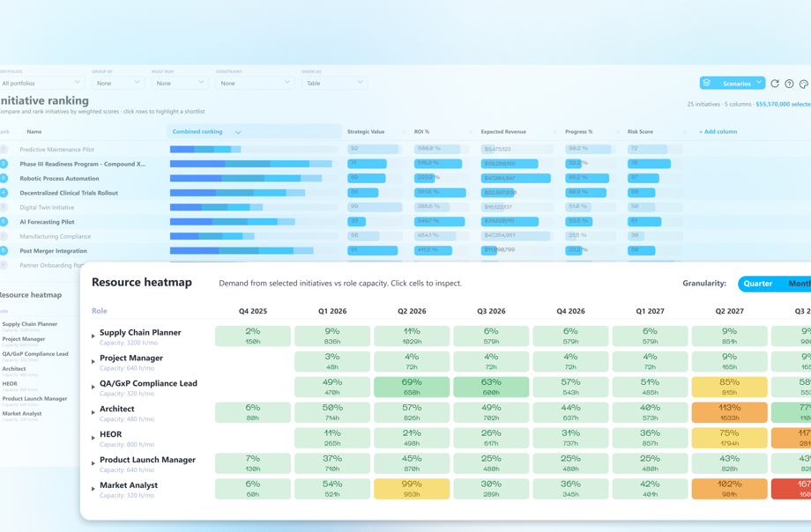
Task: Click rank badge 3 for Robotic Process Automation
Action: (x=4, y=179)
